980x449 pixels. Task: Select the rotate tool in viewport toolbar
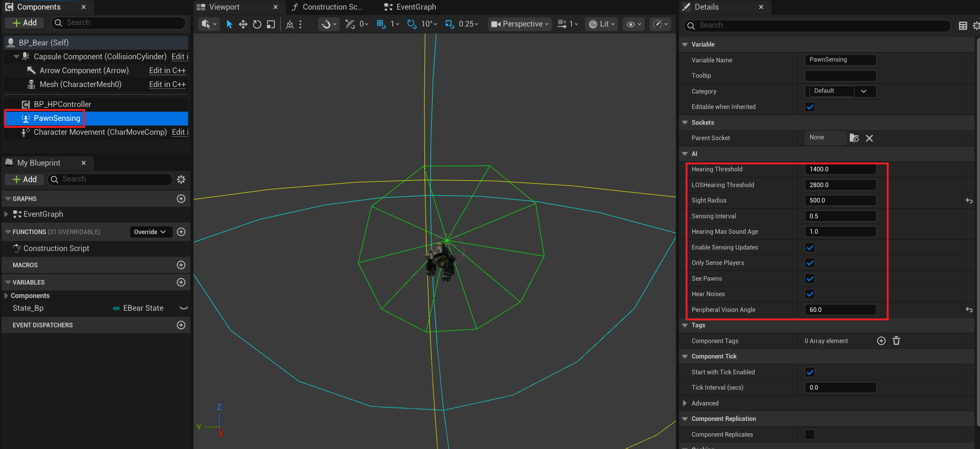257,24
